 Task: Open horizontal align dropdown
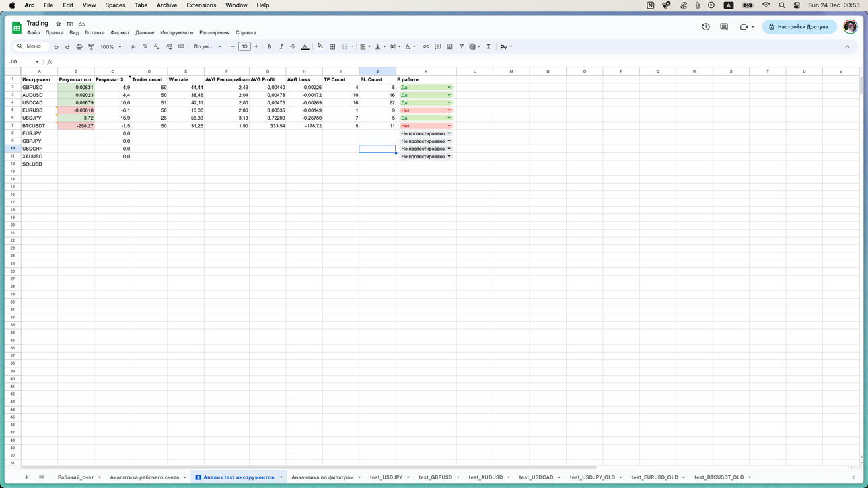pyautogui.click(x=365, y=47)
